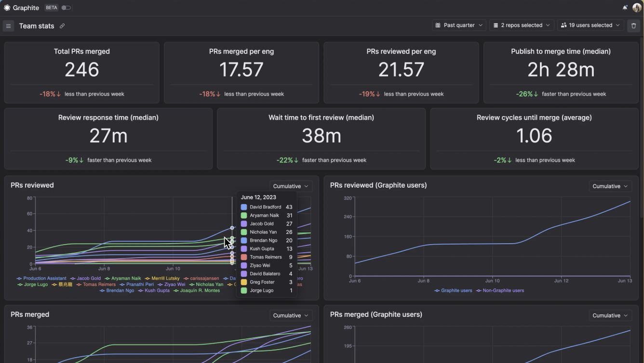The height and width of the screenshot is (363, 644).
Task: Open the Past quarter dropdown
Action: (458, 26)
